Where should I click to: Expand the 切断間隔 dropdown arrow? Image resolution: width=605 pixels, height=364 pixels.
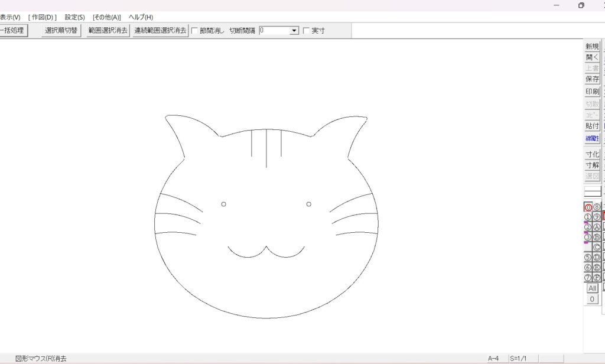[x=294, y=31]
